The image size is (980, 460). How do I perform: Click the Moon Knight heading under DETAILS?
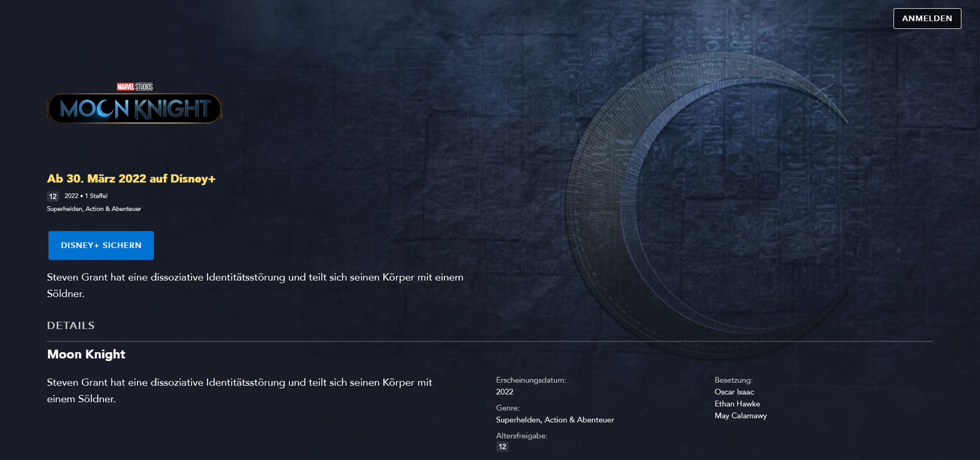click(x=86, y=354)
